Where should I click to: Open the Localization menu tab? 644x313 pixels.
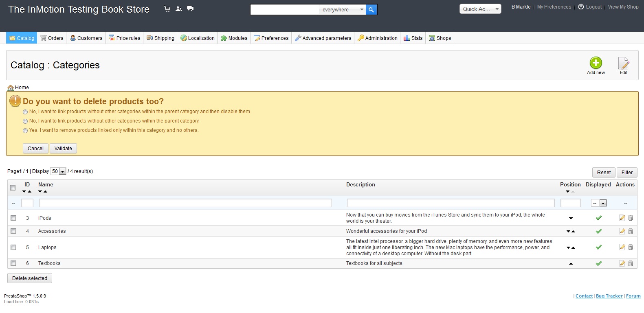point(197,38)
